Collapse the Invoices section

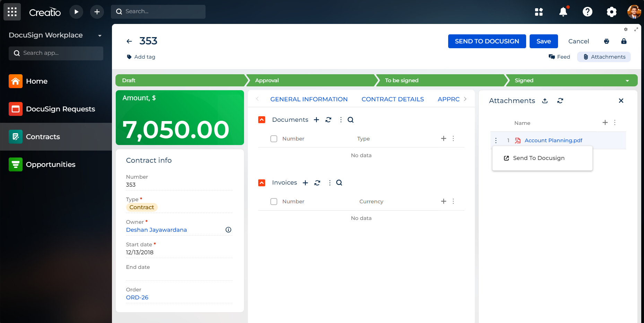[262, 183]
